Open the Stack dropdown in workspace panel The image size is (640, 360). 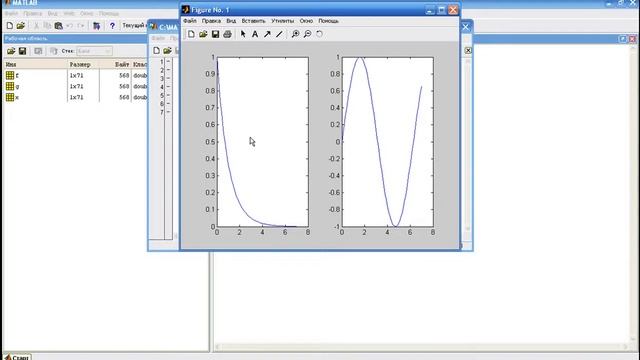(94, 51)
